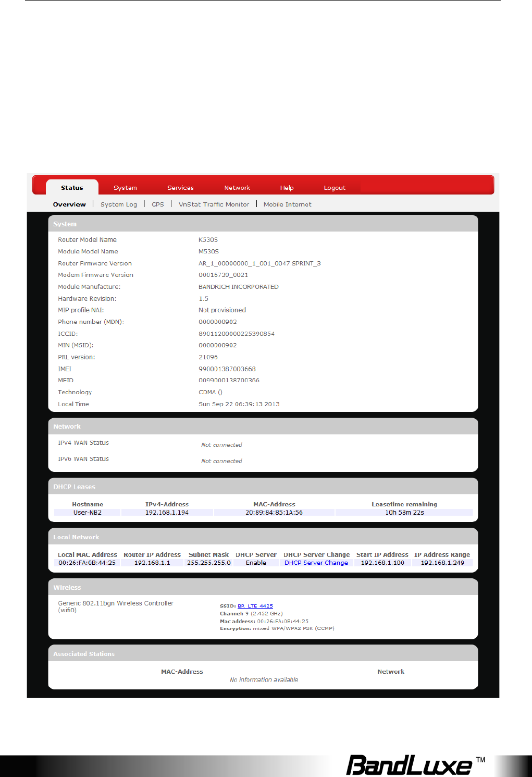Click No information available message
The height and width of the screenshot is (777, 532).
(264, 679)
